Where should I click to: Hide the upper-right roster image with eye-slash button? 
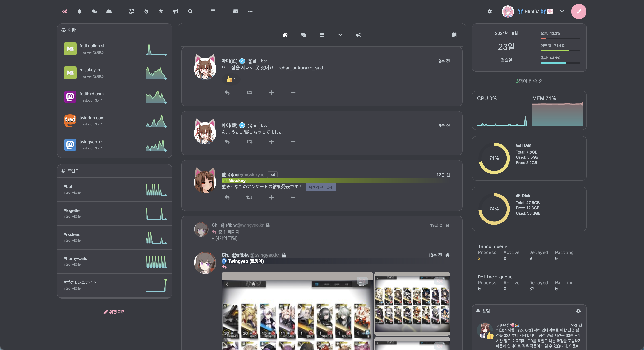pos(439,281)
